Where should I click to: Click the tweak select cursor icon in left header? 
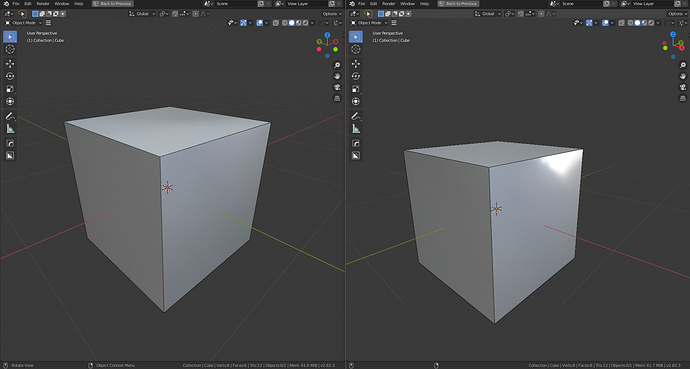tap(22, 14)
